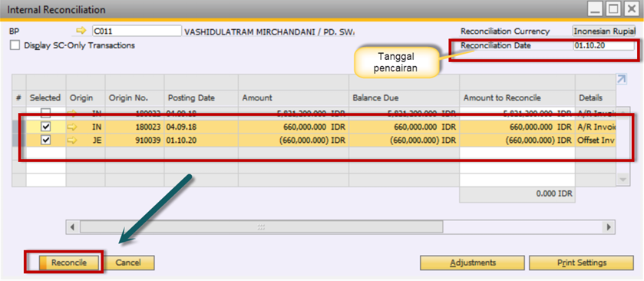Open the Adjustments button

pyautogui.click(x=472, y=263)
